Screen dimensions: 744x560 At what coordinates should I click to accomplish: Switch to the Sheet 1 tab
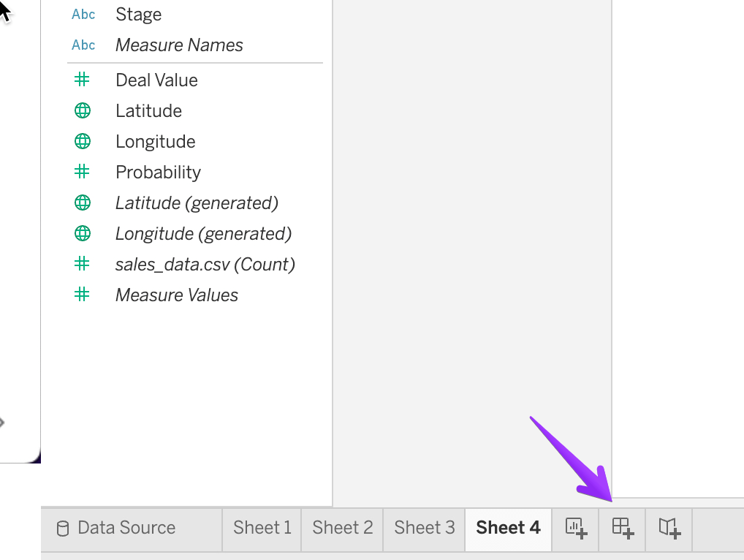point(261,528)
